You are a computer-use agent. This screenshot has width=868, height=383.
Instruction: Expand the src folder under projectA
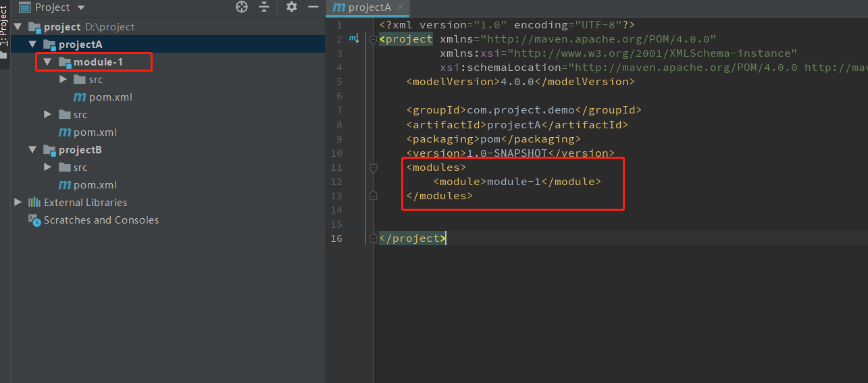[47, 115]
